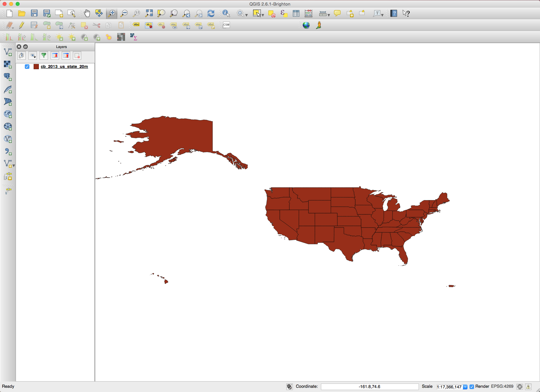Remove layer using Layers panel button
Image resolution: width=540 pixels, height=392 pixels.
click(x=77, y=56)
